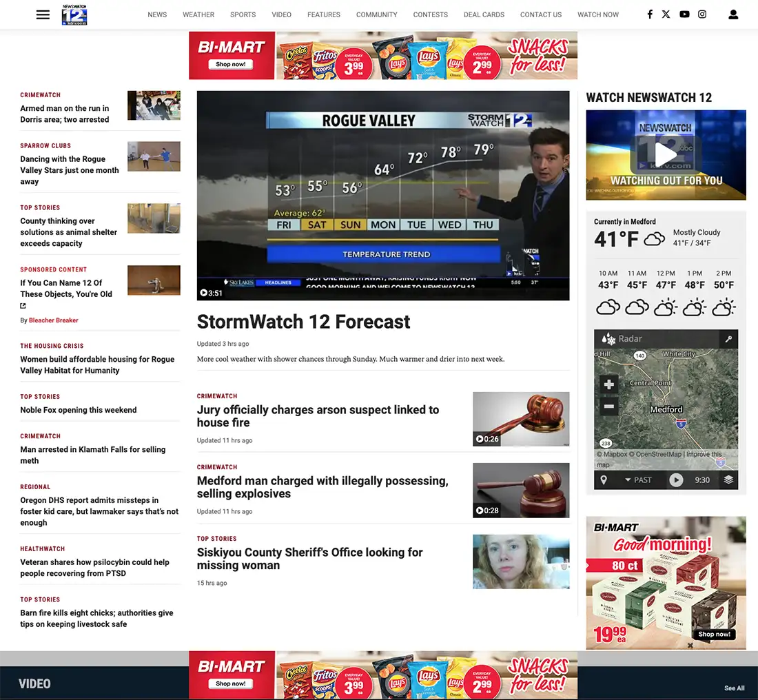758x700 pixels.
Task: Open the COMMUNITY menu
Action: click(x=376, y=14)
